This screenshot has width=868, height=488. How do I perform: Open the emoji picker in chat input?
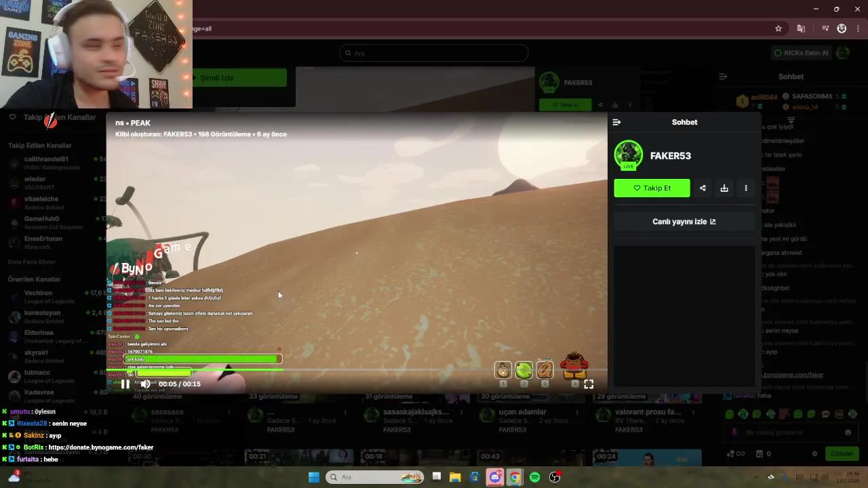point(848,432)
